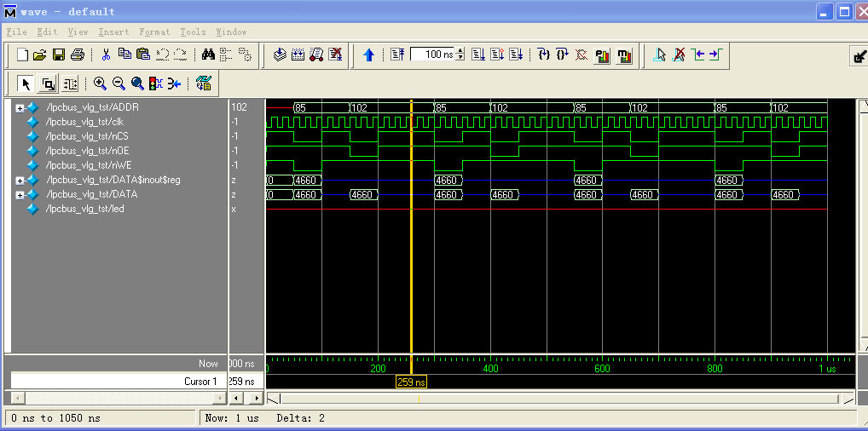
Task: Click the 259 ns cursor time marker
Action: [x=412, y=382]
